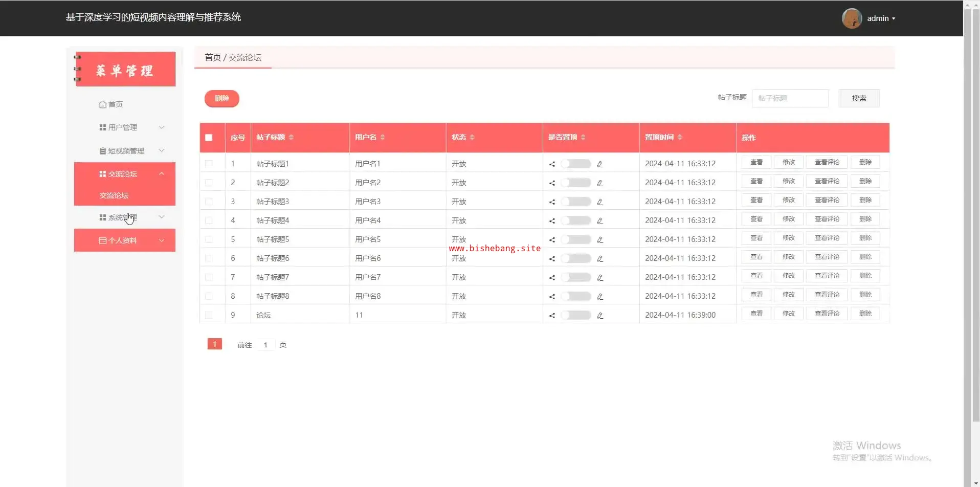The height and width of the screenshot is (487, 980).
Task: Toggle the pin slider for row 8
Action: click(575, 296)
